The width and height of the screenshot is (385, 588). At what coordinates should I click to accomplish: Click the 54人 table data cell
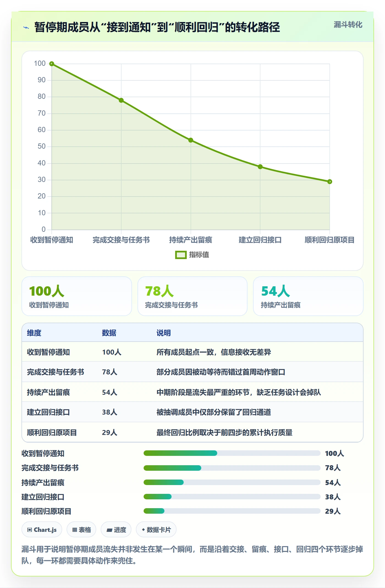tap(110, 392)
